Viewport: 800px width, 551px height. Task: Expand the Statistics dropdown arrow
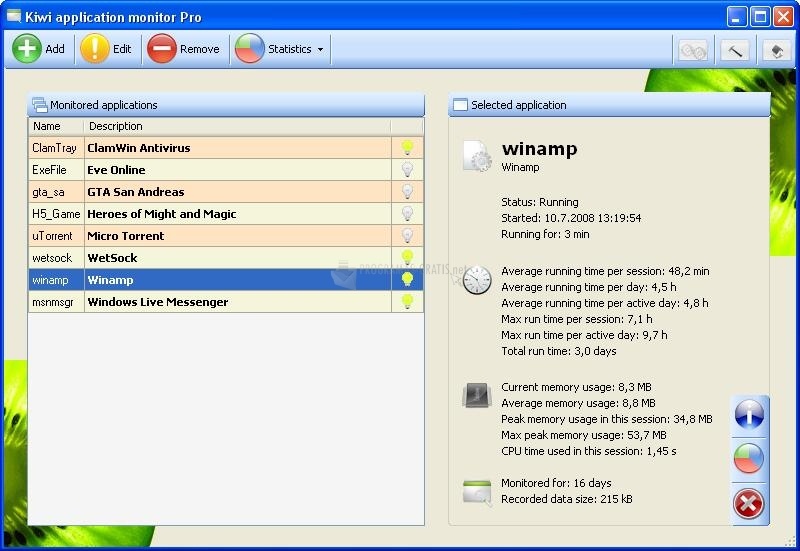pos(320,49)
